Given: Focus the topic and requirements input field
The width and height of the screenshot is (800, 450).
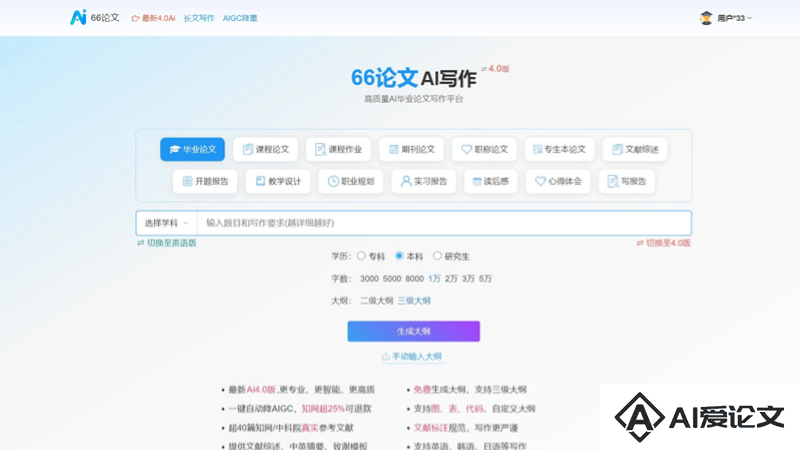Looking at the screenshot, I should coord(444,223).
